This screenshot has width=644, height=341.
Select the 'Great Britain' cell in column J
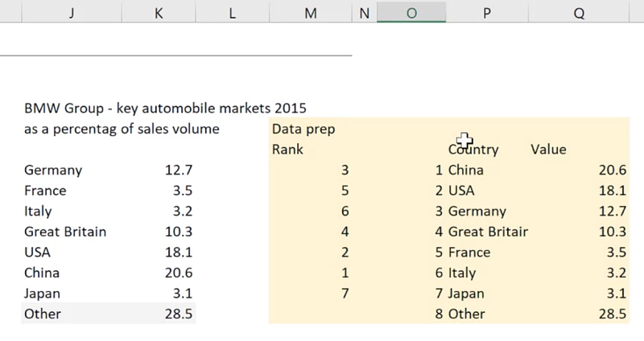[x=65, y=232]
